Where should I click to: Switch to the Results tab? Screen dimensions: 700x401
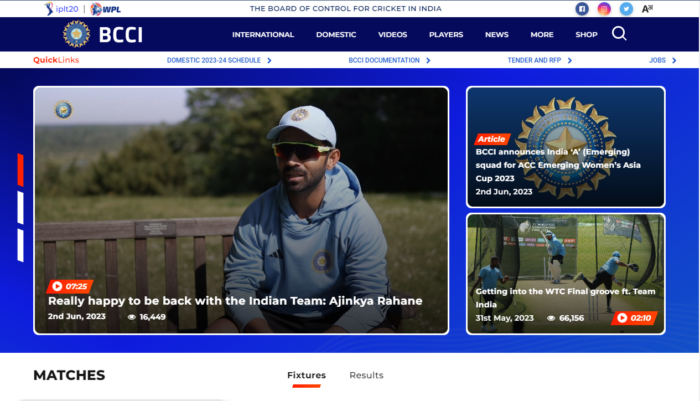tap(366, 376)
